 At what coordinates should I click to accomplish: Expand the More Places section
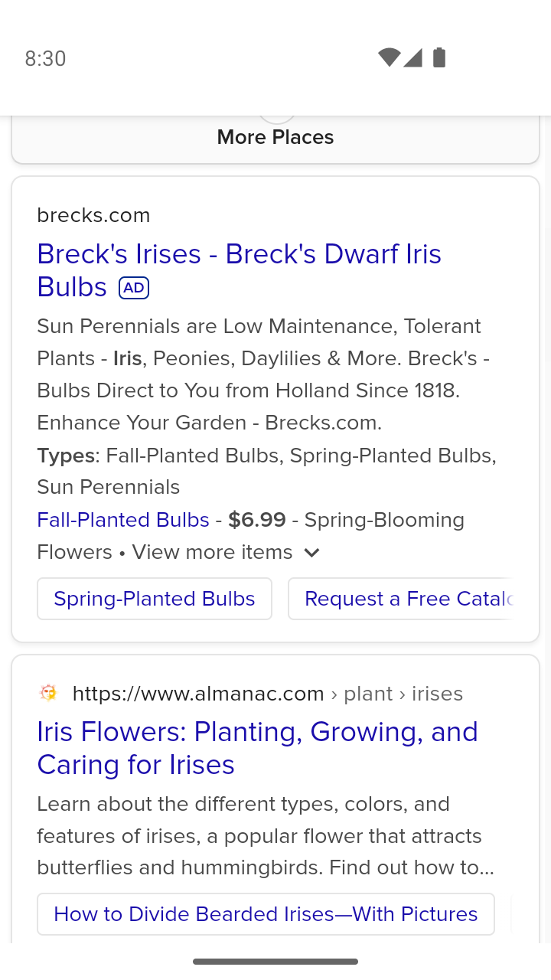pyautogui.click(x=275, y=137)
